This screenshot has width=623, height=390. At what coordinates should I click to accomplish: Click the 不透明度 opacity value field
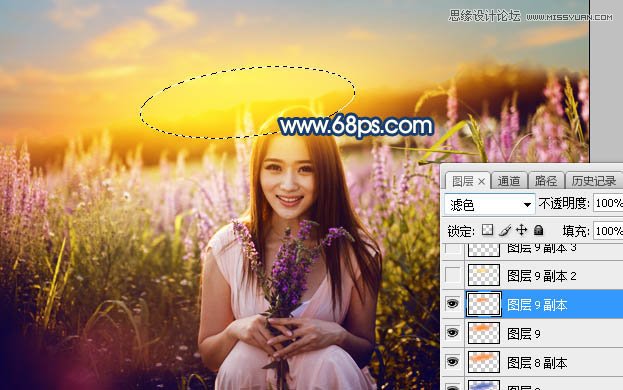pyautogui.click(x=608, y=203)
